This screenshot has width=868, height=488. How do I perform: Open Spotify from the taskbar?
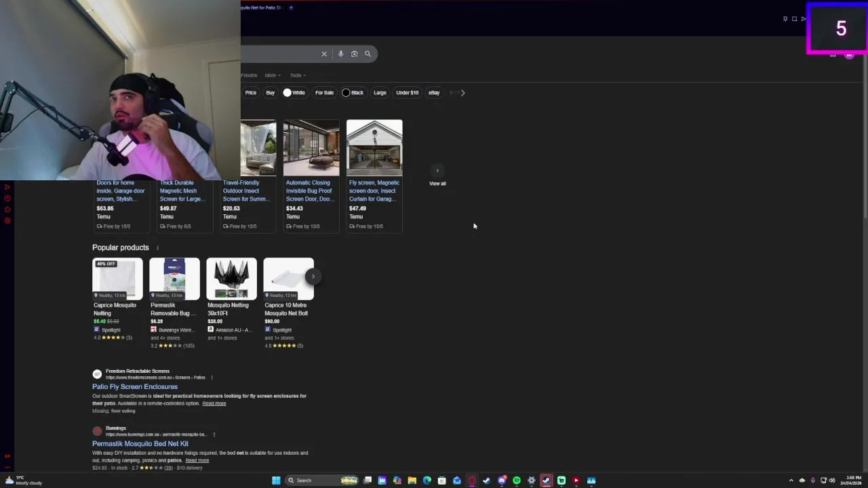[516, 481]
